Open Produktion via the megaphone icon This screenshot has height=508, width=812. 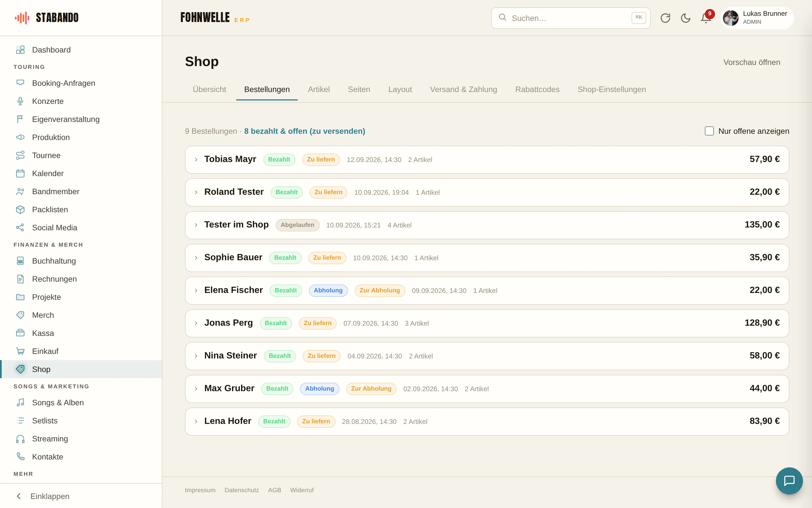tap(20, 137)
